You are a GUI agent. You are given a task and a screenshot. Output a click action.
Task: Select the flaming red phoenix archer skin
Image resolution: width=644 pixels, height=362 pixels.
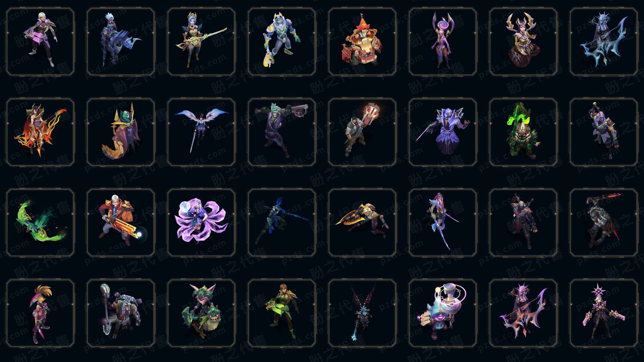(40, 132)
